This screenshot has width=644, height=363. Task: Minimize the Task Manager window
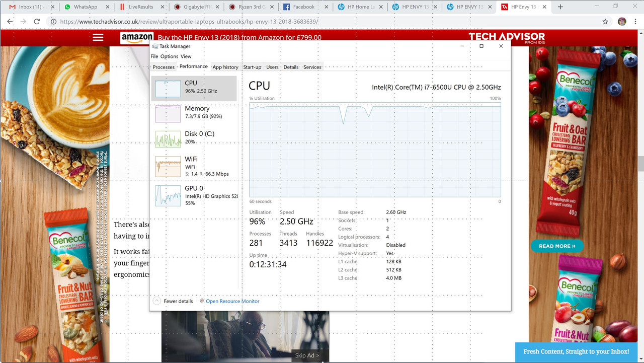(x=462, y=46)
